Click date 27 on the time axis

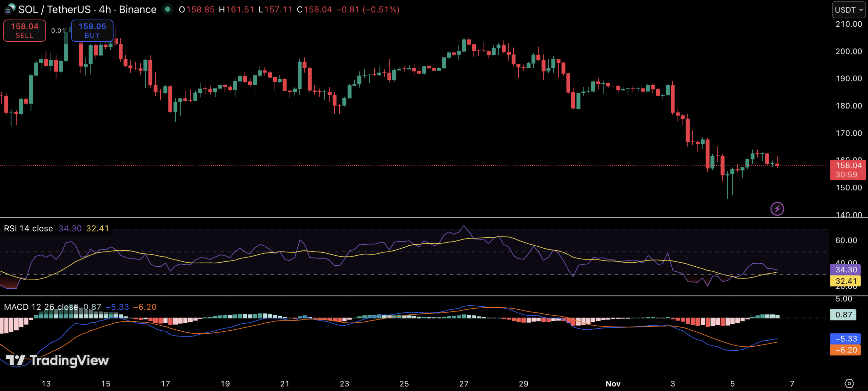point(463,384)
